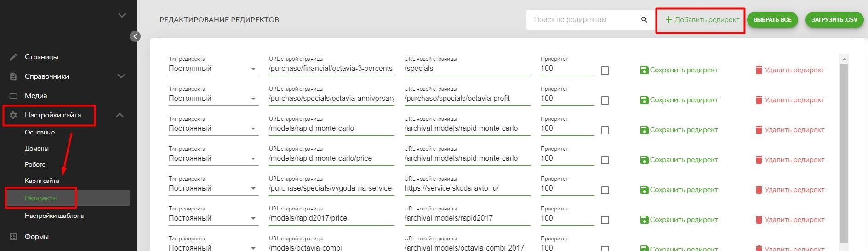Edit new URL field /purchase/specials/octavia-profit
Image resolution: width=868 pixels, height=251 pixels.
[x=467, y=99]
